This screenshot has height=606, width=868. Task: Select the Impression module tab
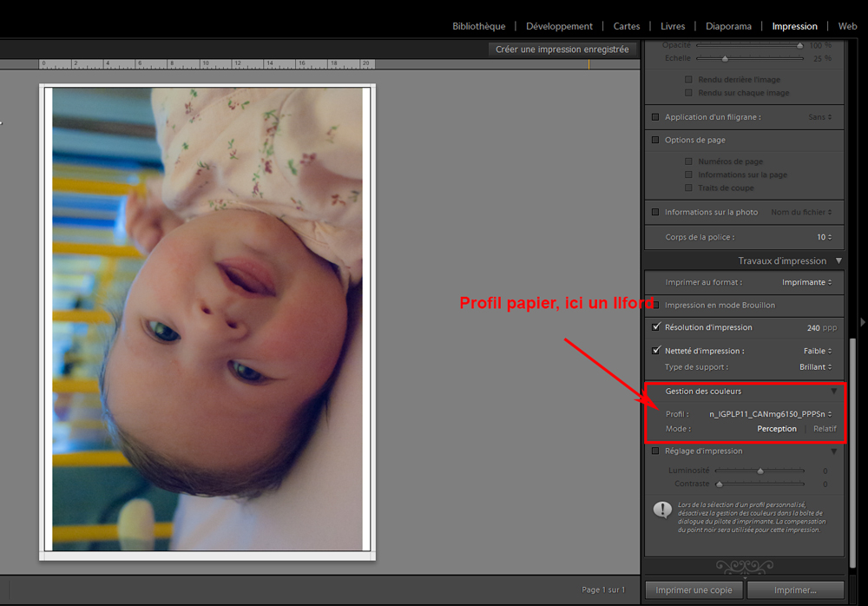click(794, 26)
